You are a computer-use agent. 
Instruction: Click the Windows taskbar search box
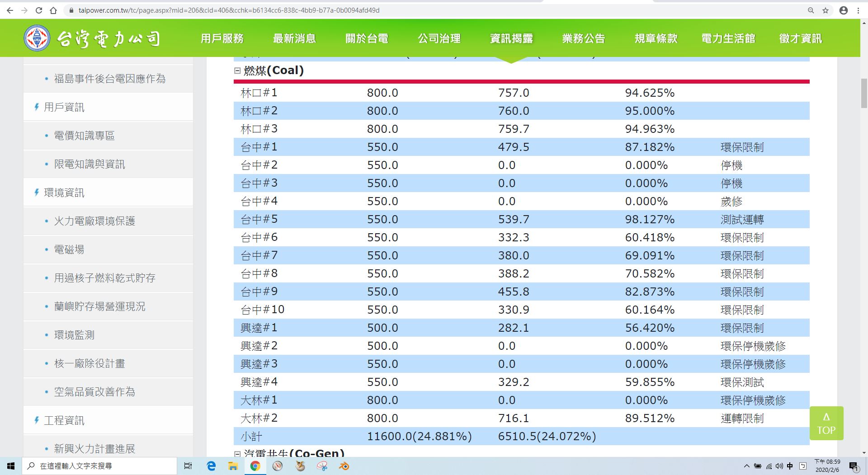click(99, 466)
